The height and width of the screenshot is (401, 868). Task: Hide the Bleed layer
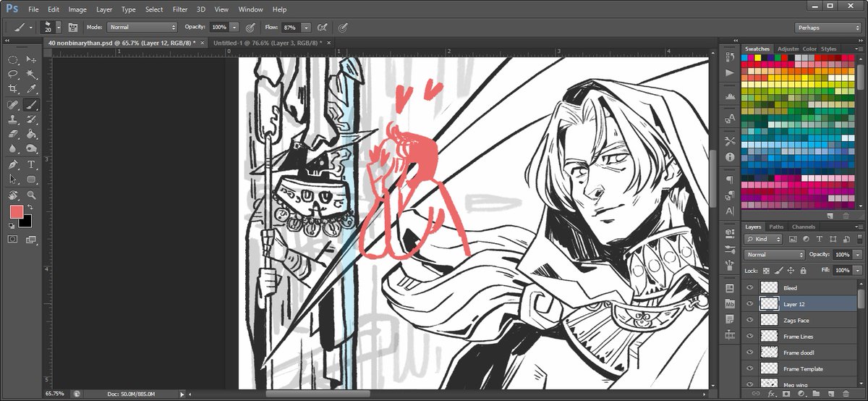tap(750, 288)
